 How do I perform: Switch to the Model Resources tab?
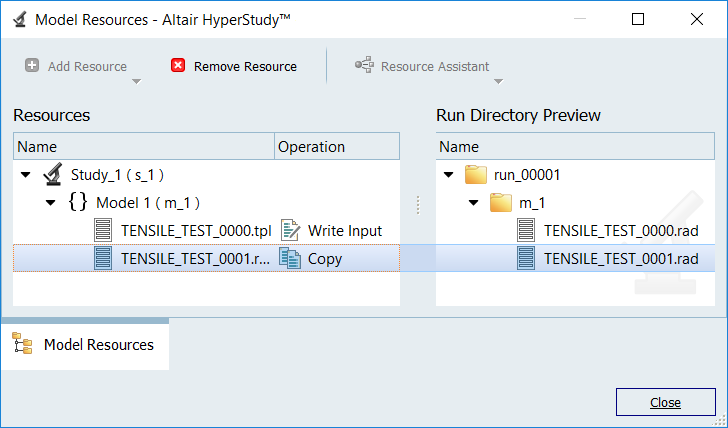[x=85, y=344]
